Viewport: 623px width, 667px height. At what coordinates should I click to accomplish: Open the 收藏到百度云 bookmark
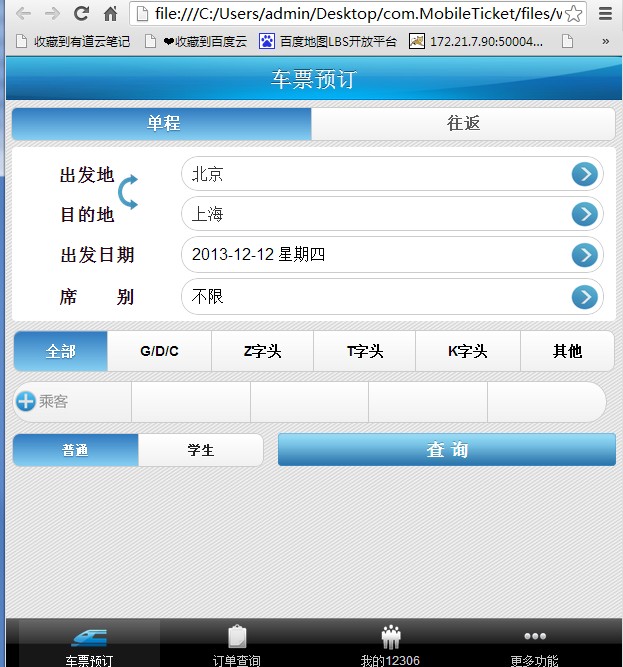196,41
